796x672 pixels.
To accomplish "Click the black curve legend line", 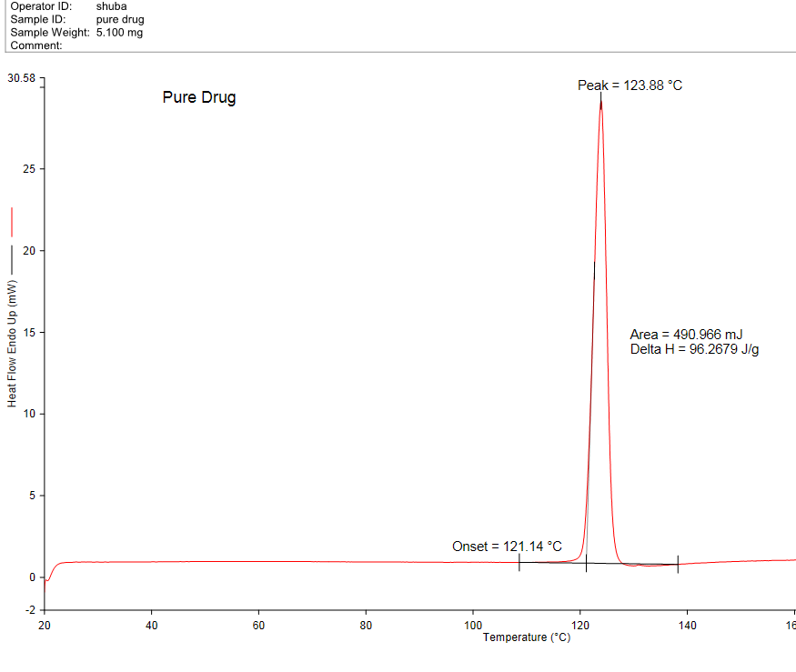I will pos(12,258).
